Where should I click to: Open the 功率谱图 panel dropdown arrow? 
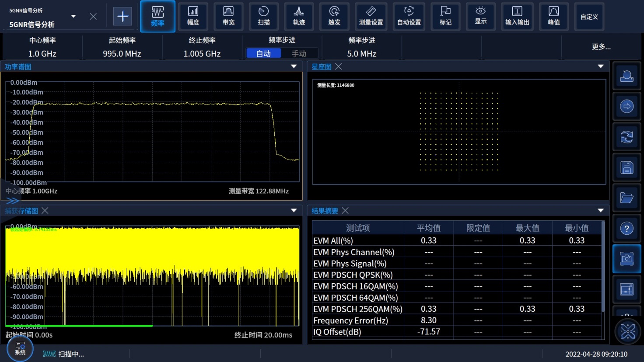pos(294,66)
